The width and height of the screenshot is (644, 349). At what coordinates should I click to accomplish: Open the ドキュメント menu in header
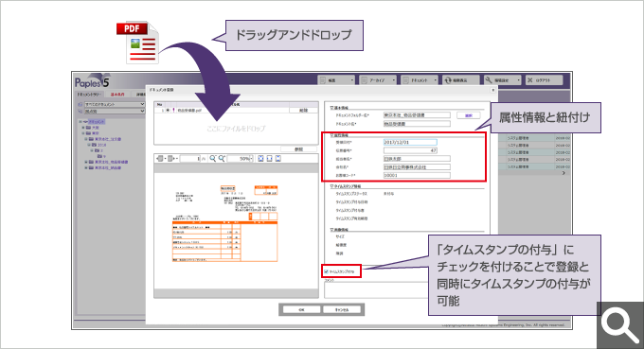pyautogui.click(x=420, y=80)
